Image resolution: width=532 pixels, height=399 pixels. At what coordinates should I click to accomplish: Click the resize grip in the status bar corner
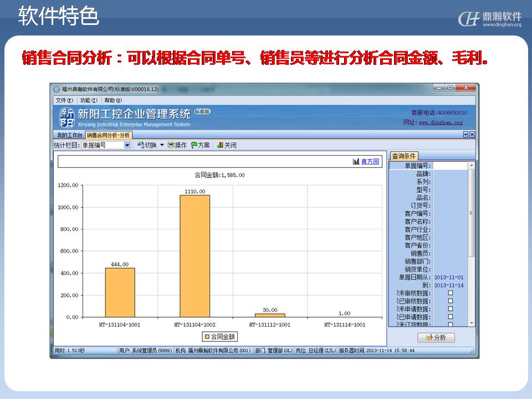point(472,351)
